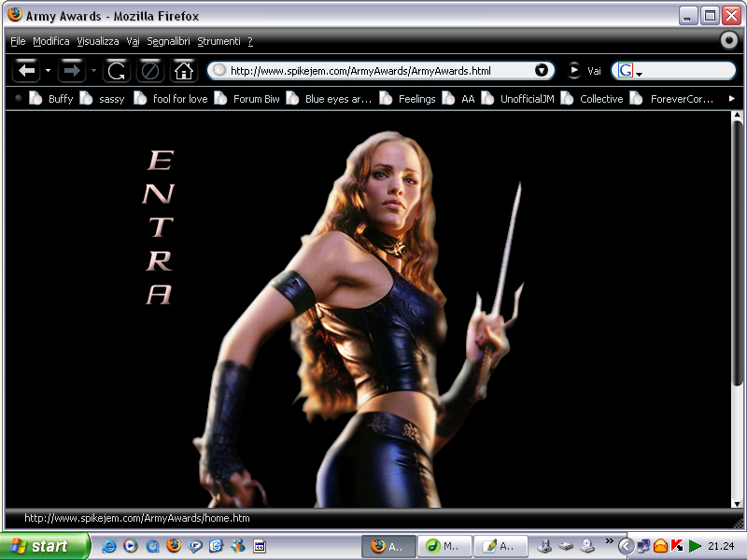Go forward with the Forward arrow button

point(72,71)
